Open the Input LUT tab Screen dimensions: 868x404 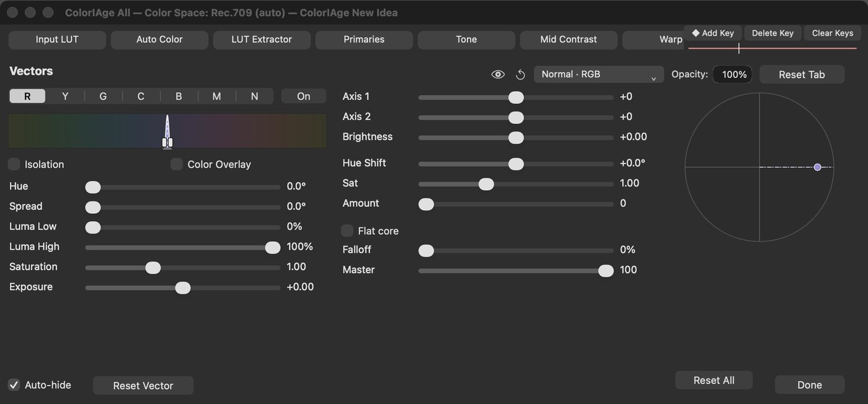(x=57, y=40)
